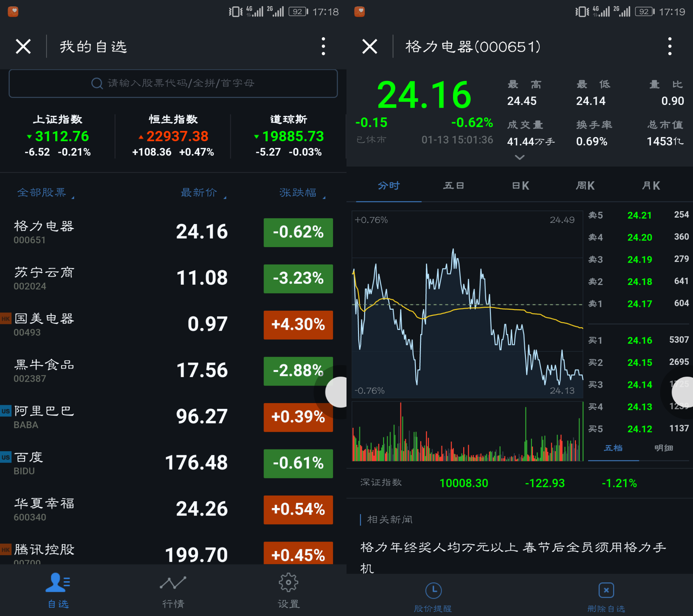Tap the 24.16 current price figure

pos(424,95)
